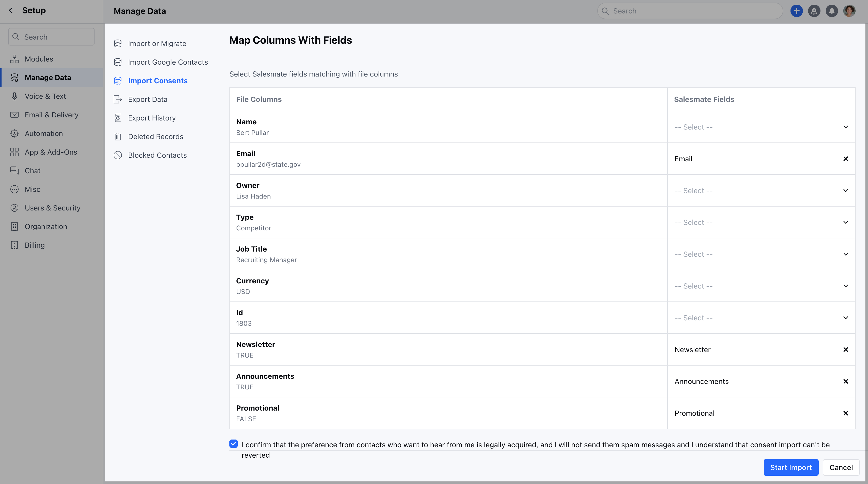Click the Blocked Contacts icon
868x484 pixels.
118,155
